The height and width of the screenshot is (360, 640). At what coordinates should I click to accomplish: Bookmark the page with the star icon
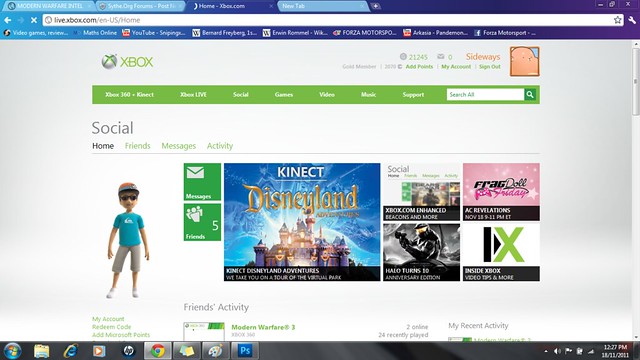click(618, 20)
